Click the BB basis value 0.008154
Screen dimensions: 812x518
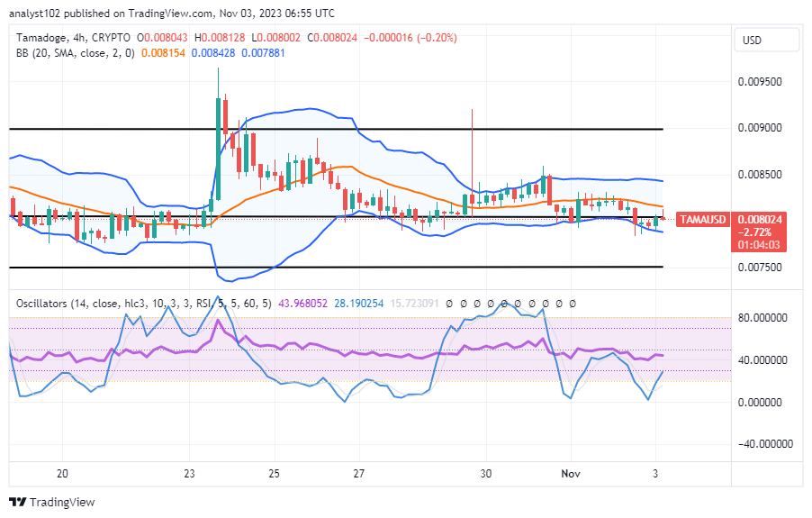163,53
